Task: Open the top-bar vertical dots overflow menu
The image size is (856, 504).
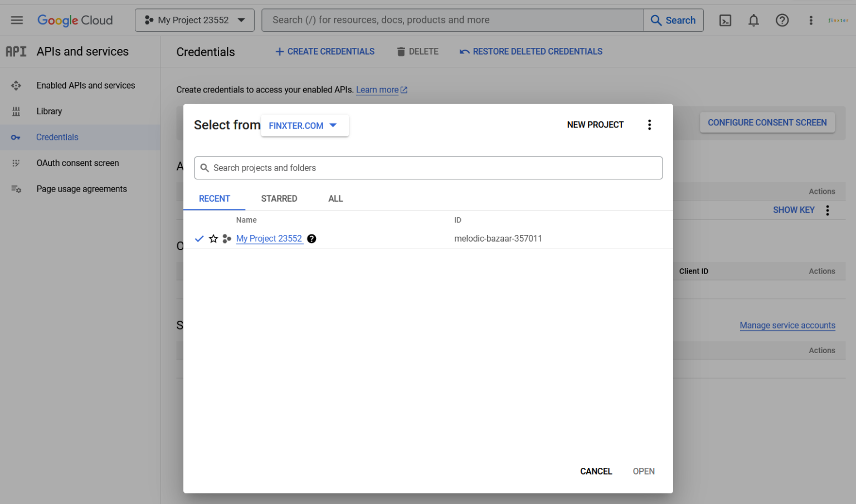Action: pos(811,20)
